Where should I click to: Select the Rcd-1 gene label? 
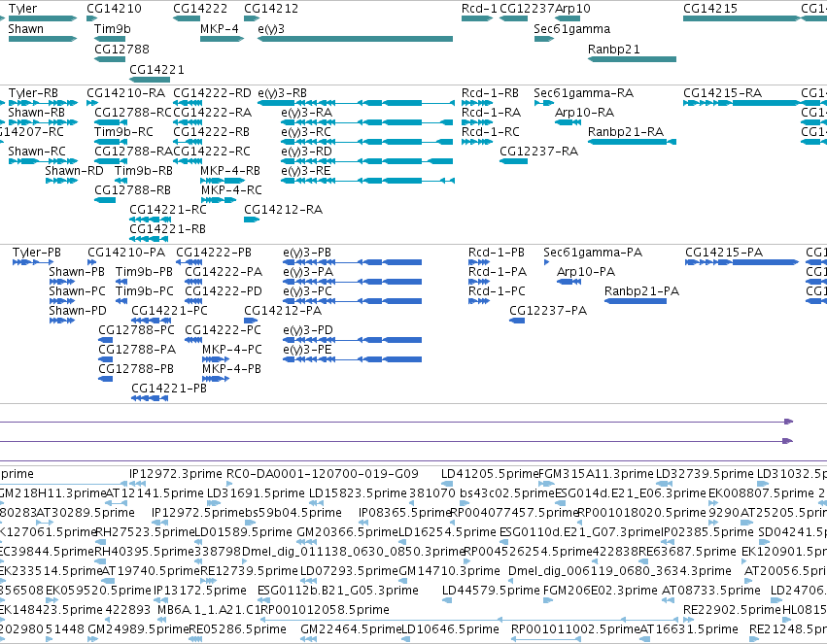[x=479, y=9]
